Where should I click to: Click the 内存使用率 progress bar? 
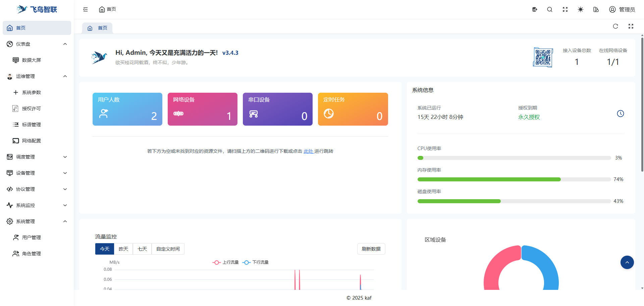pyautogui.click(x=514, y=179)
